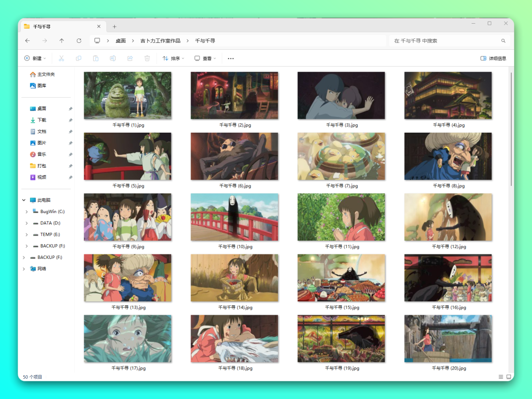Open the three-dot more options menu
This screenshot has height=399, width=532.
point(231,58)
